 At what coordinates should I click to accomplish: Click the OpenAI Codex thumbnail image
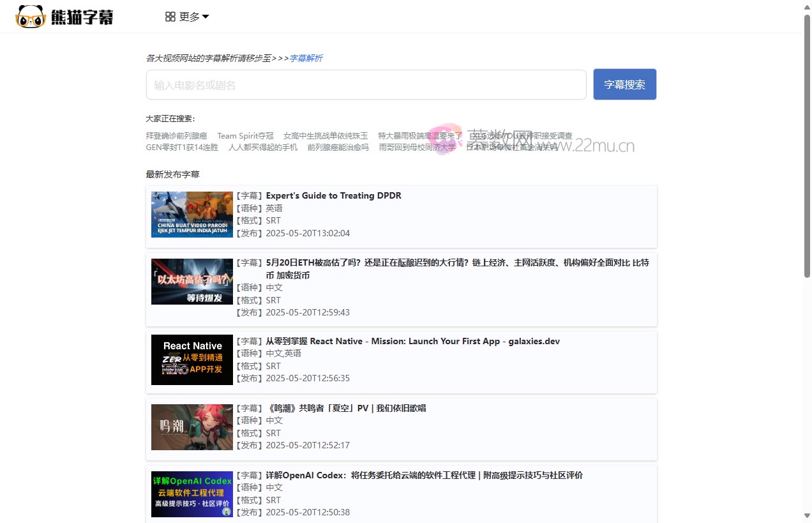(x=192, y=494)
